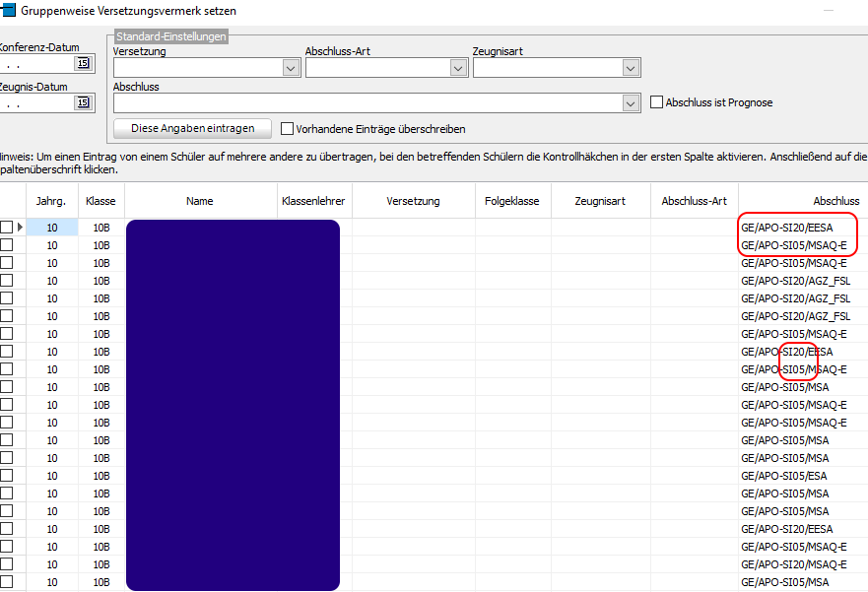
Task: Expand the Abschluss-Art dropdown
Action: tap(458, 68)
